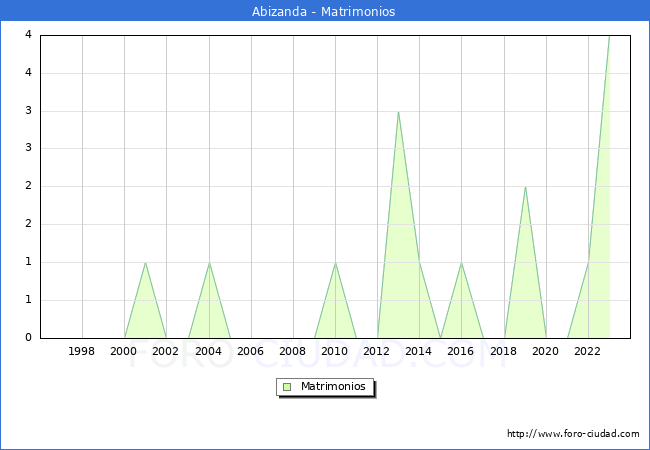This screenshot has width=650, height=450.
Task: Click the 2022 x-axis label
Action: pos(588,351)
